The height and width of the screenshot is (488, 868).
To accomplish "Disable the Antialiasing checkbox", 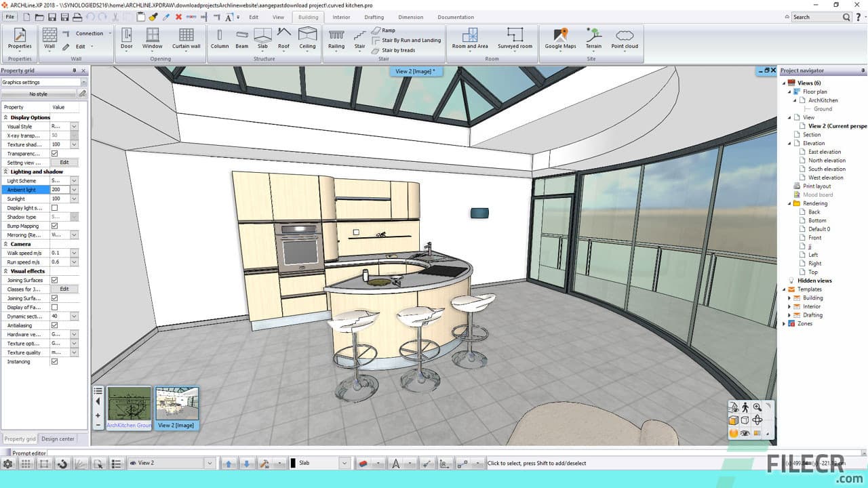I will pyautogui.click(x=56, y=325).
